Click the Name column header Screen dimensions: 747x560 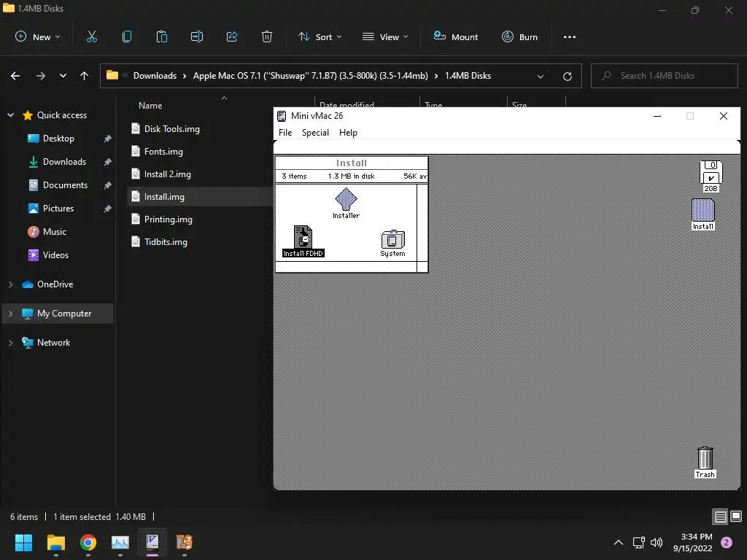coord(150,106)
